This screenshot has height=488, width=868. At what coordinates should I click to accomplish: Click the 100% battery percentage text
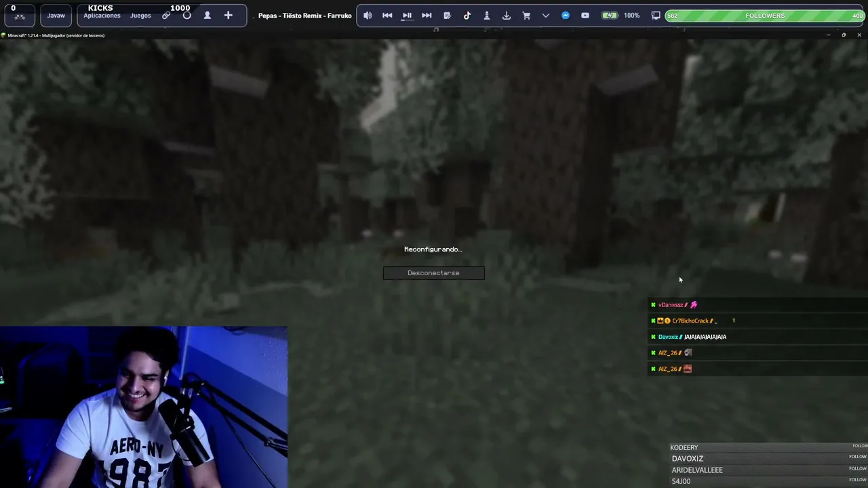tap(631, 16)
